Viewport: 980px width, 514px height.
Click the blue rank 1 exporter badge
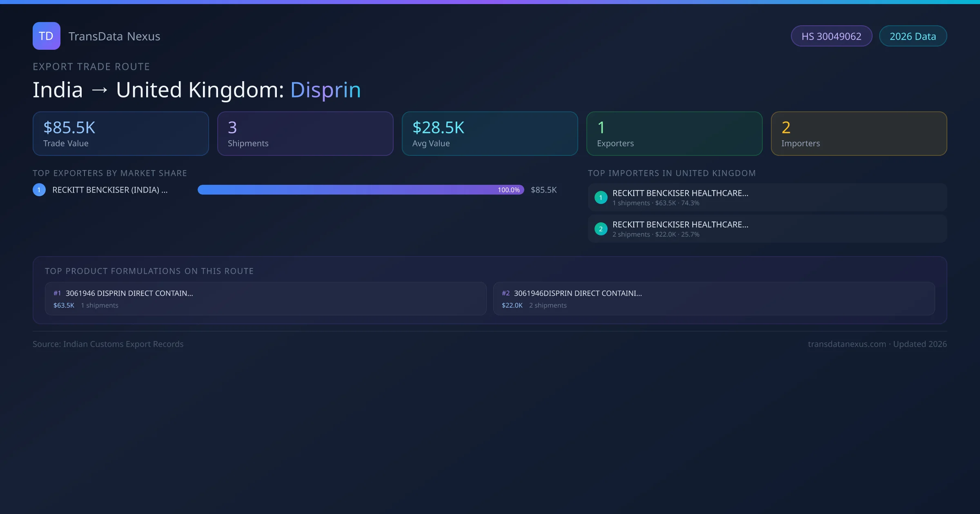39,190
